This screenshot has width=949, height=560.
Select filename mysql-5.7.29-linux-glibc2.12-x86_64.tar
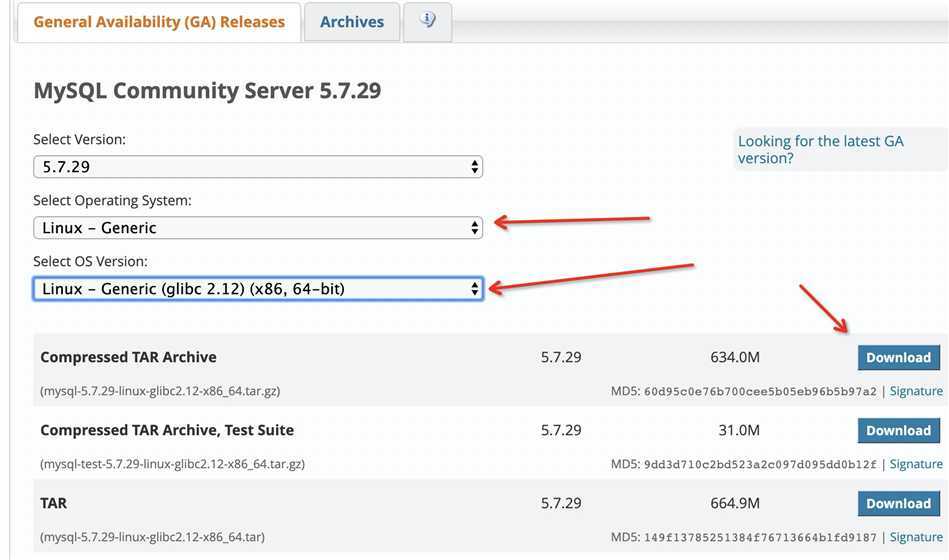point(152,537)
